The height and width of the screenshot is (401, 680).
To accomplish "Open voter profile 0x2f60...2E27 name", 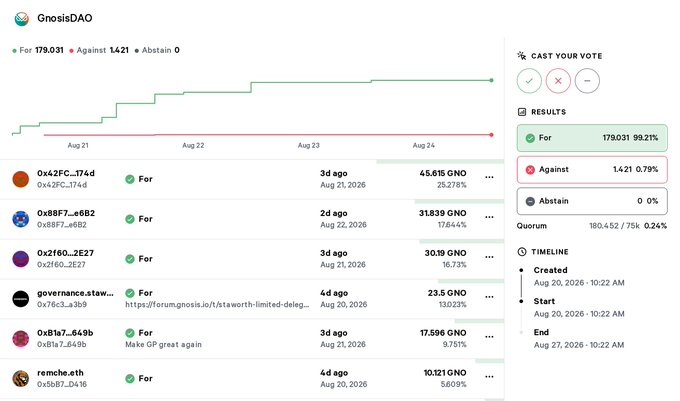I will click(x=65, y=253).
